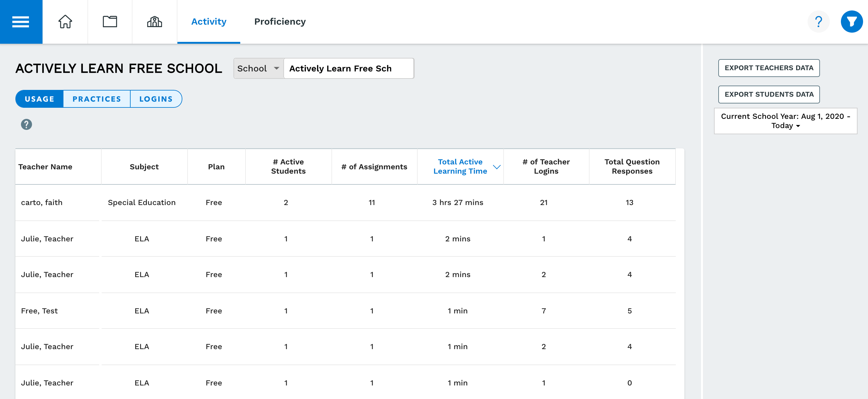This screenshot has width=868, height=399.
Task: Click the 3 hrs 27 mins cell
Action: tap(458, 203)
